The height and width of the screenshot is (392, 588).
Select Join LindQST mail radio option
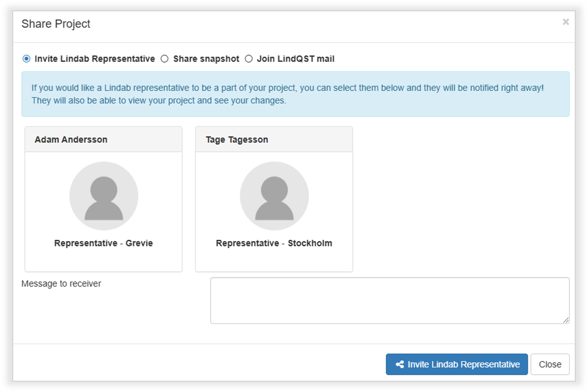click(x=249, y=59)
